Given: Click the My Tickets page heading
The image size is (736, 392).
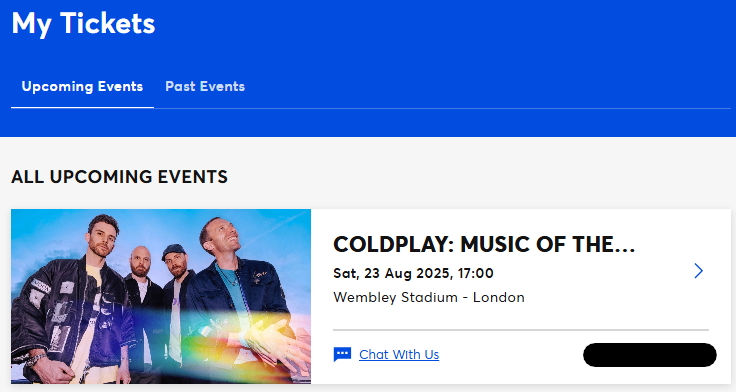Looking at the screenshot, I should (x=83, y=23).
